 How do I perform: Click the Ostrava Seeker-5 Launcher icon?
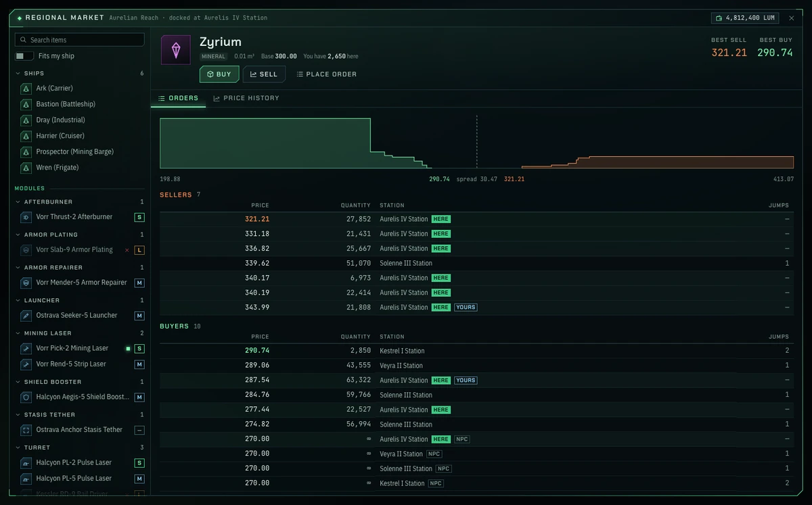26,316
